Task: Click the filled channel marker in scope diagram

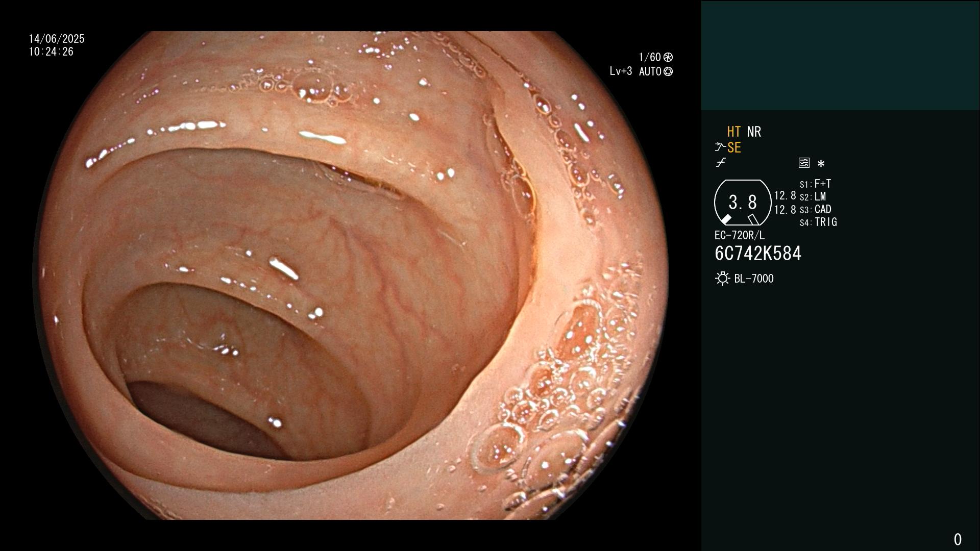Action: (x=726, y=219)
